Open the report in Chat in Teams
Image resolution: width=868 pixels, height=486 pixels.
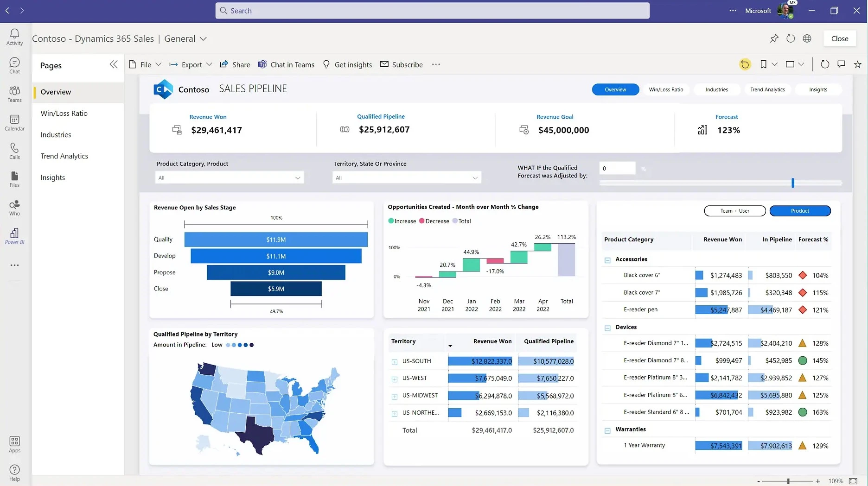[x=286, y=64]
